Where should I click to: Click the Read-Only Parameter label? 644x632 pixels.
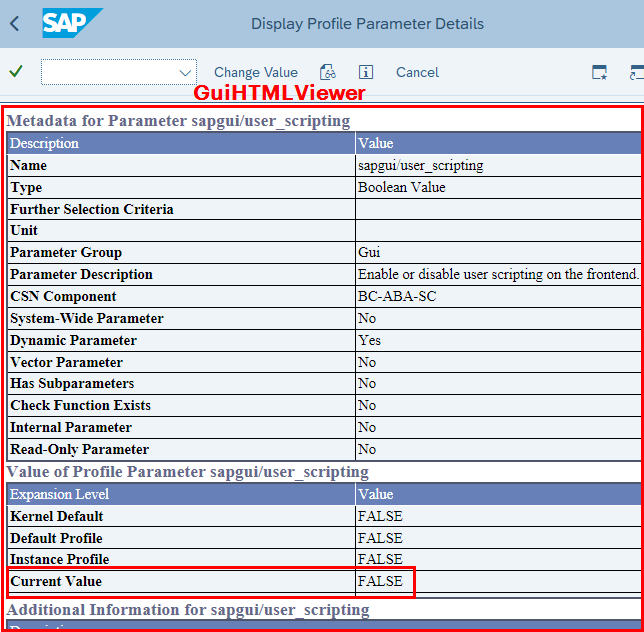click(x=79, y=450)
